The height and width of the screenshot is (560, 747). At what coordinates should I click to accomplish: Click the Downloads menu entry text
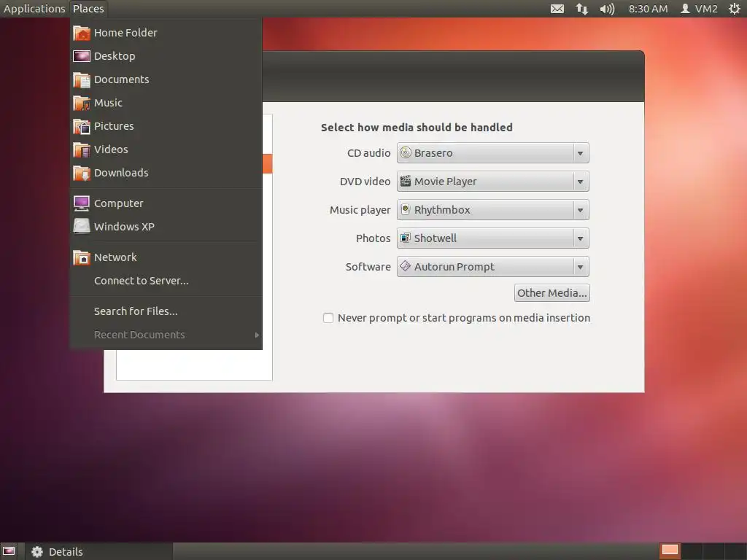pos(121,173)
